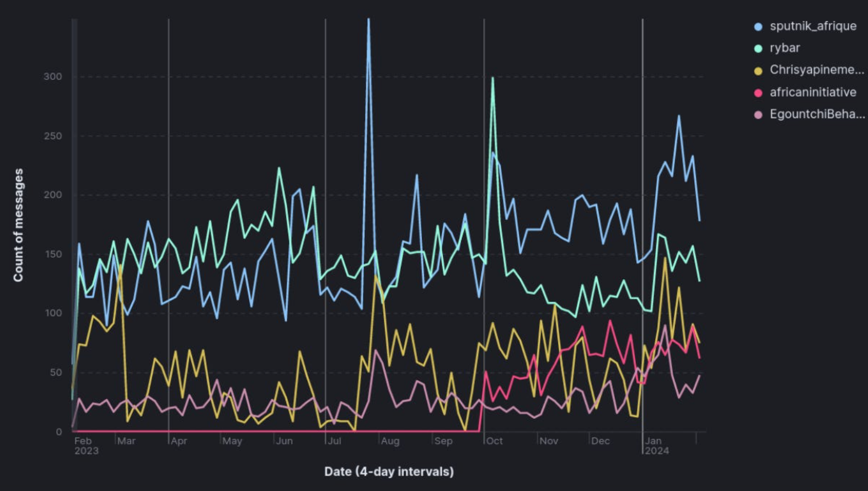This screenshot has height=491, width=868.
Task: Click the green rybar legend dot
Action: [758, 49]
